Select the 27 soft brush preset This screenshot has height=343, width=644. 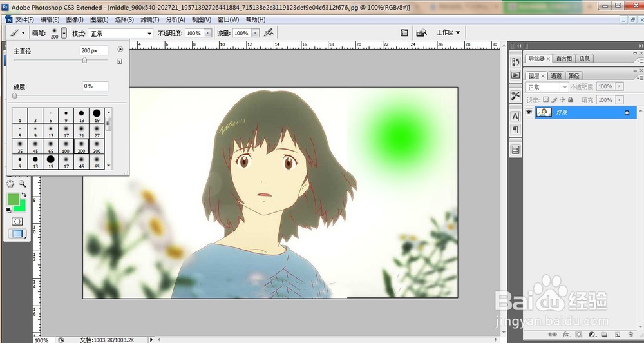(x=97, y=131)
